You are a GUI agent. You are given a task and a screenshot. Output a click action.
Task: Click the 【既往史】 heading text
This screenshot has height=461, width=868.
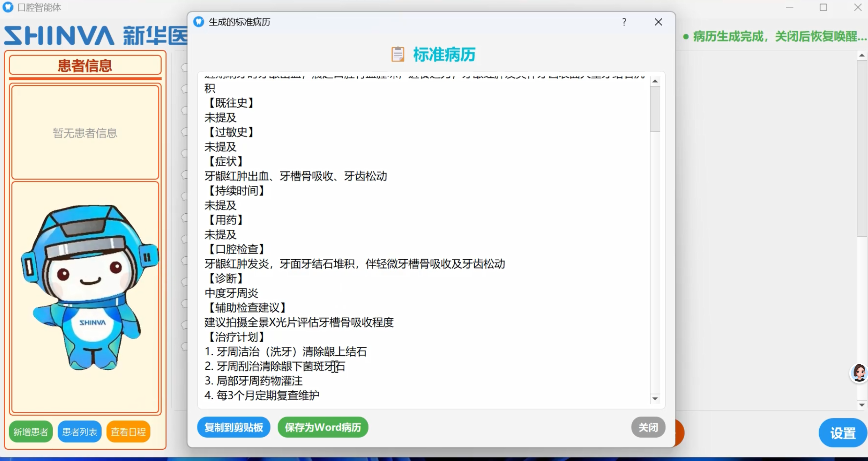(231, 103)
